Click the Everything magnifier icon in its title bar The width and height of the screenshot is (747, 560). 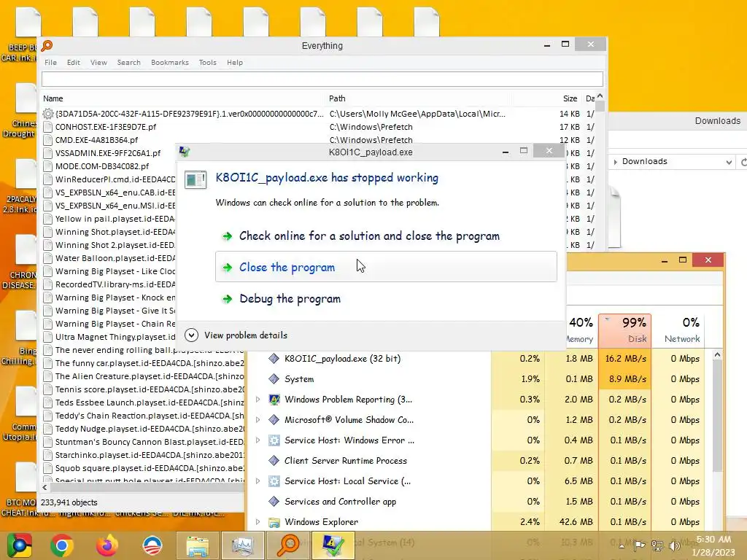47,46
